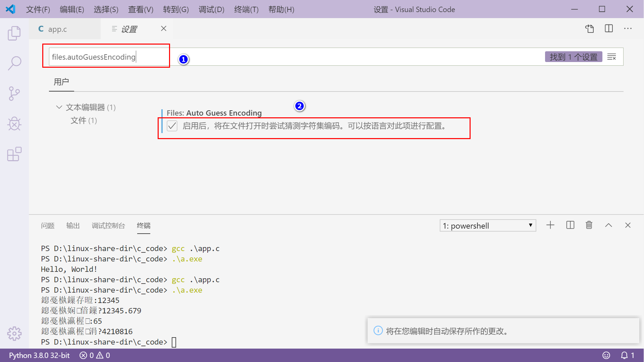Viewport: 644px width, 362px height.
Task: Open the Debug view icon
Action: 14,124
